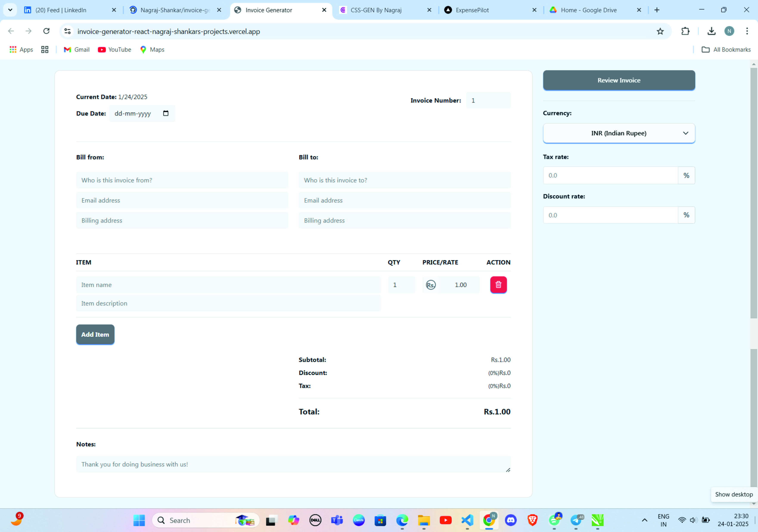This screenshot has width=758, height=532.
Task: Open the Dell app from taskbar
Action: coord(315,520)
